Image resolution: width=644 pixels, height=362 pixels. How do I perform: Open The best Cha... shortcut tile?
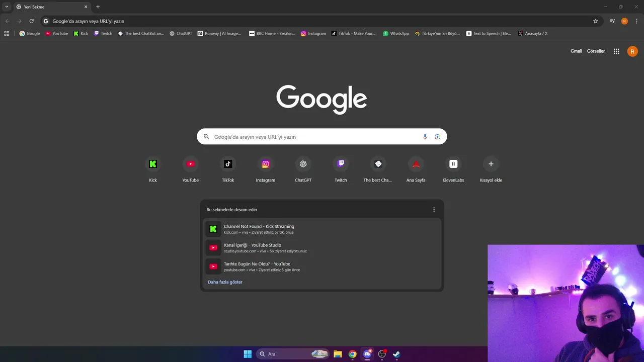[x=378, y=170]
